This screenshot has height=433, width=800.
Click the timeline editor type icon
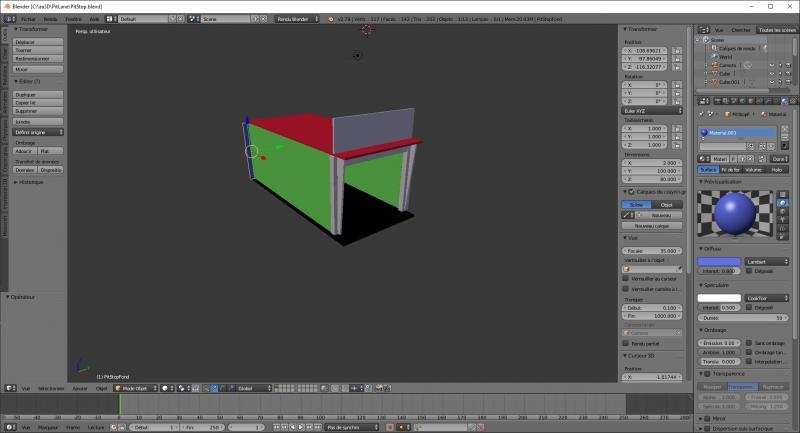[x=8, y=427]
